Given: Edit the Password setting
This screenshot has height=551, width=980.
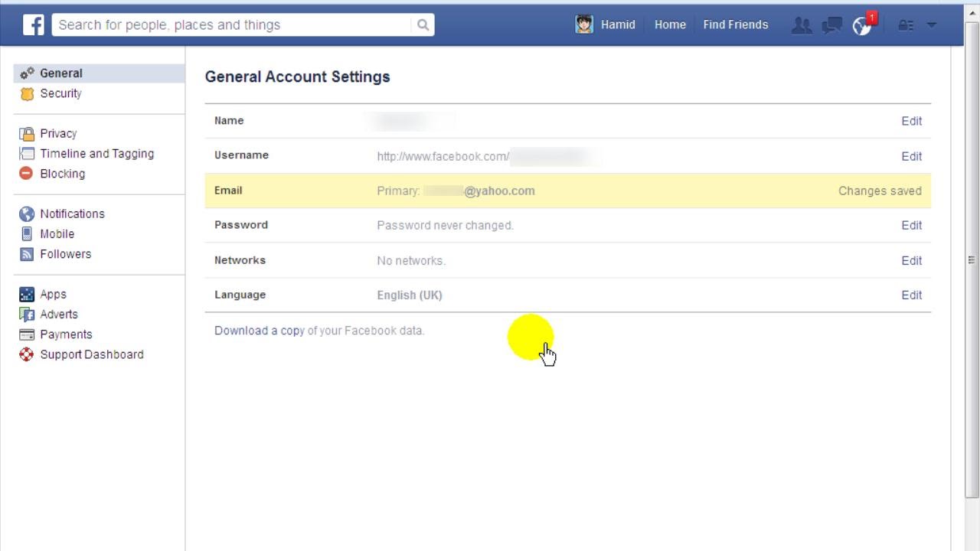Looking at the screenshot, I should [911, 225].
